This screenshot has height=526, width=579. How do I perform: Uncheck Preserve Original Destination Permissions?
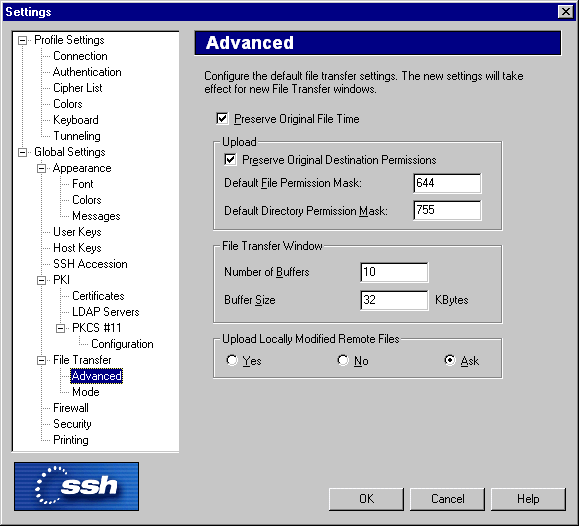[x=230, y=160]
